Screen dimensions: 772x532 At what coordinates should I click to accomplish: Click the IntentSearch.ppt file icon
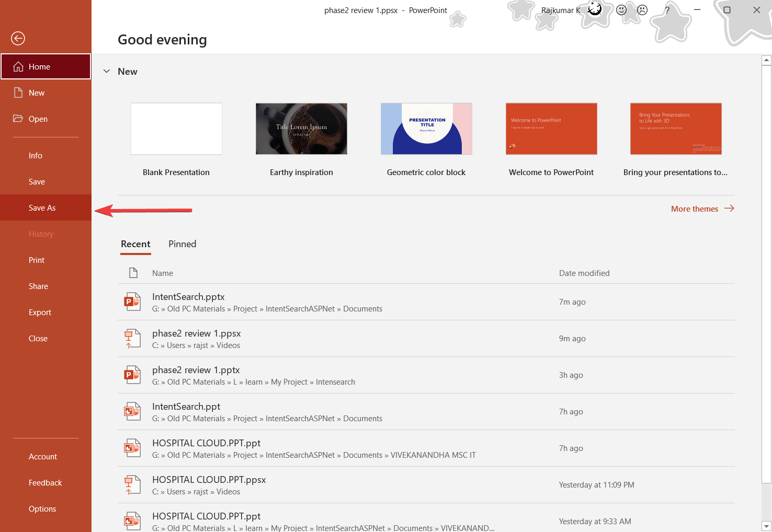click(x=132, y=412)
